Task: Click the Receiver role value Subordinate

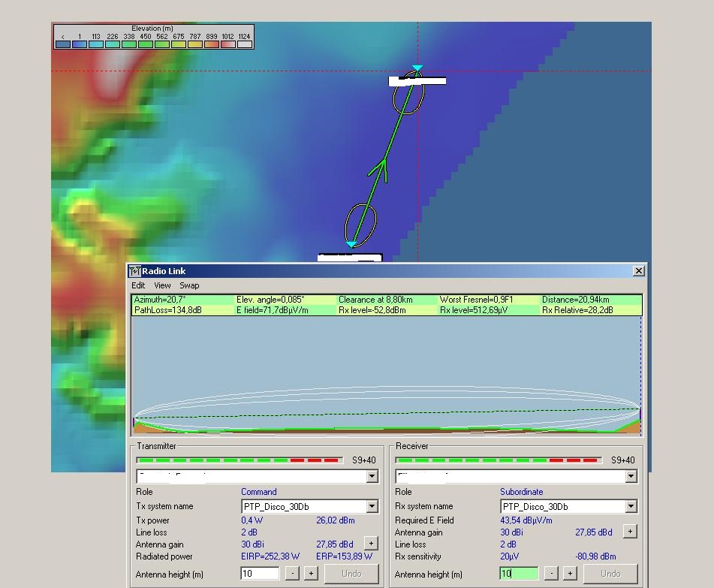Action: (521, 492)
